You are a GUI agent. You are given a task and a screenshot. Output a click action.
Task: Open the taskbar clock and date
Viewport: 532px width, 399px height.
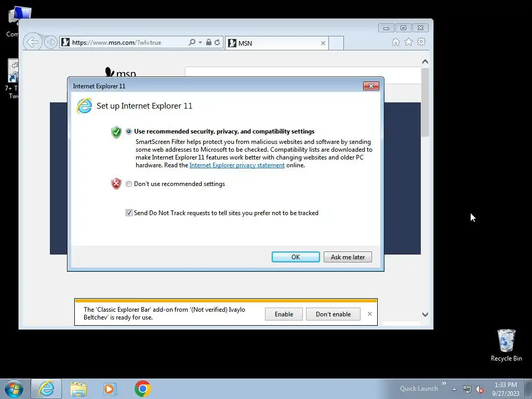coord(506,389)
